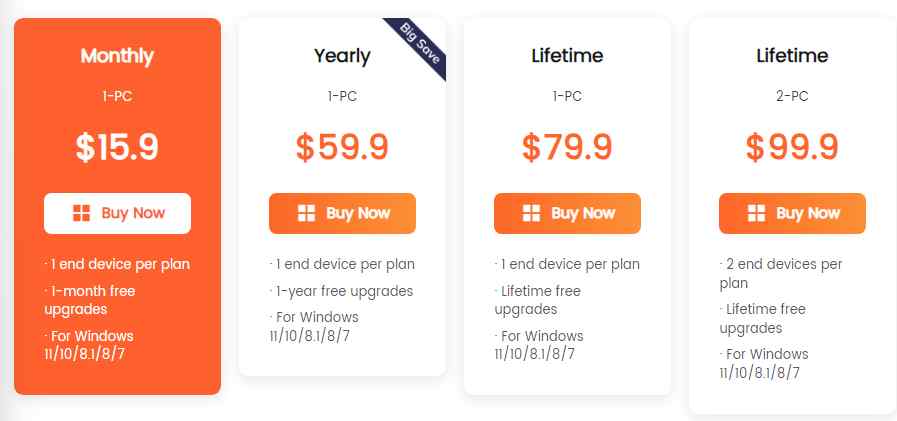Click Windows logo on $79.9 Buy Now button

[532, 213]
